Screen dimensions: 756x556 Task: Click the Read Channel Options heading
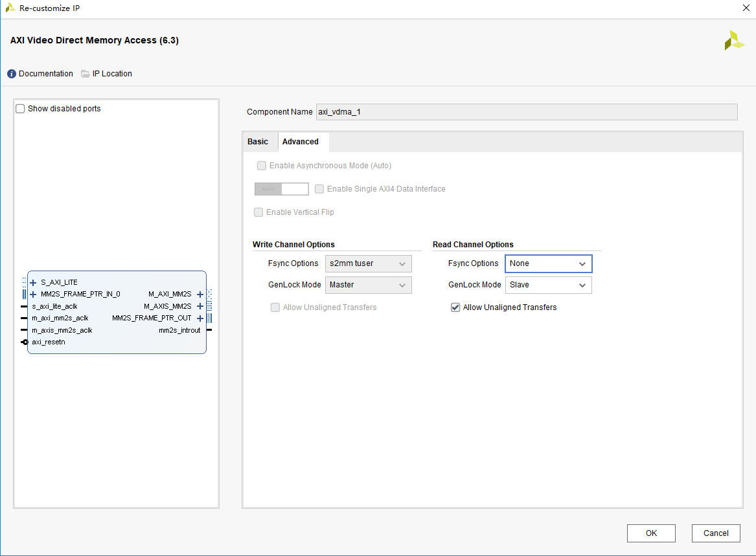[x=473, y=245]
